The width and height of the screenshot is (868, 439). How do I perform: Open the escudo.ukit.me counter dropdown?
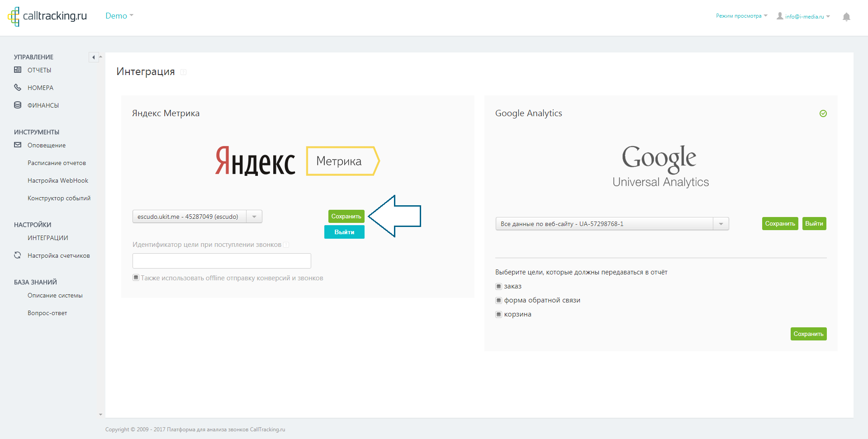point(197,217)
